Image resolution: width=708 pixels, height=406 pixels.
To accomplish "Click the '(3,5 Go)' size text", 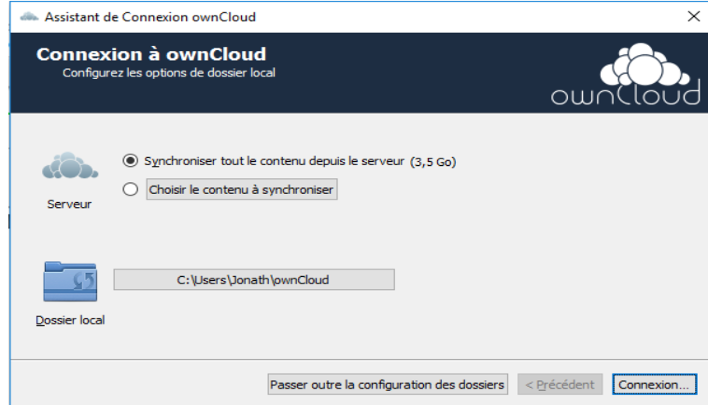I will [433, 162].
